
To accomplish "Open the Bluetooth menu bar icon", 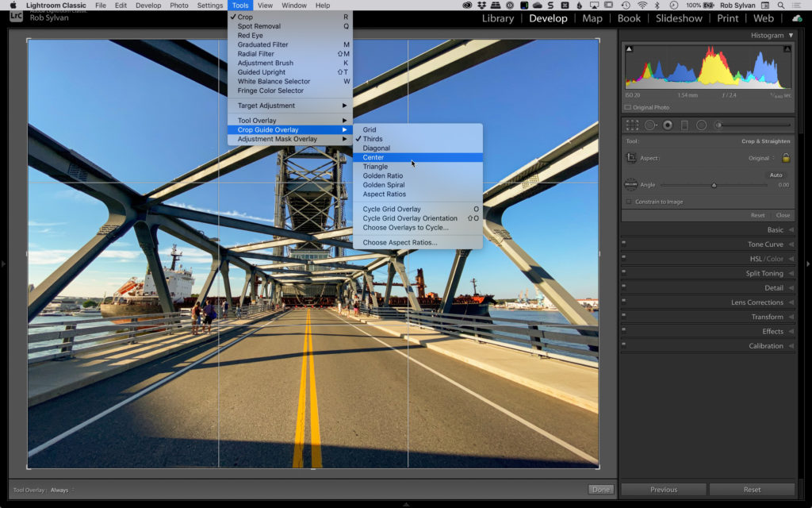I will click(x=657, y=6).
